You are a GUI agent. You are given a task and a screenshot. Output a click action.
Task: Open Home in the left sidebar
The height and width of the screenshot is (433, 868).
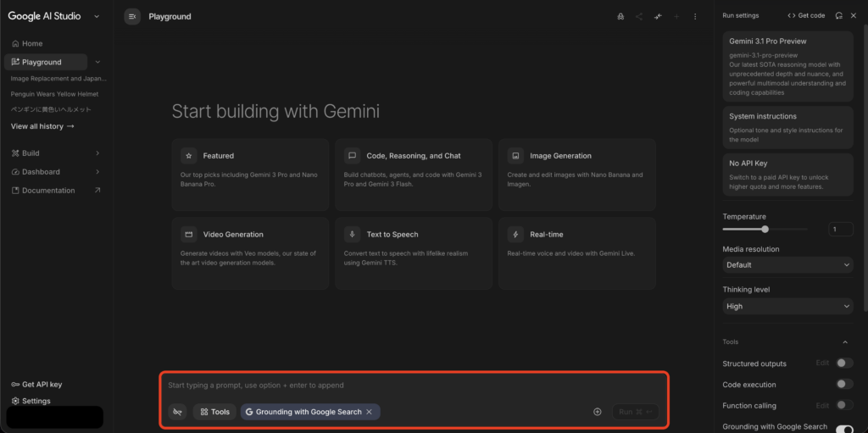tap(32, 43)
